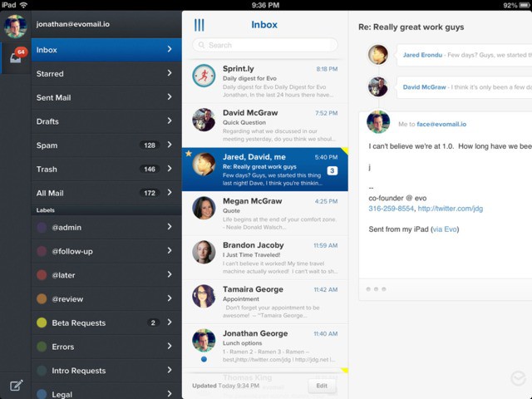Open Brandon Jacoby's I Just Time Traveled email
Screen dimensions: 532x399
pos(265,258)
